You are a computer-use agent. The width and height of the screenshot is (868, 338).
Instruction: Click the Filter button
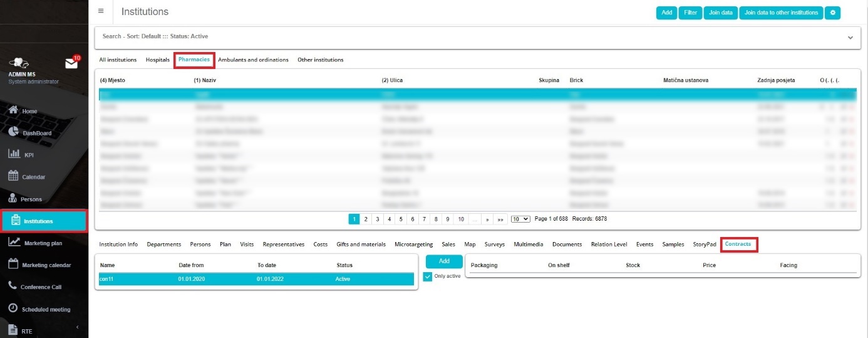(x=690, y=13)
